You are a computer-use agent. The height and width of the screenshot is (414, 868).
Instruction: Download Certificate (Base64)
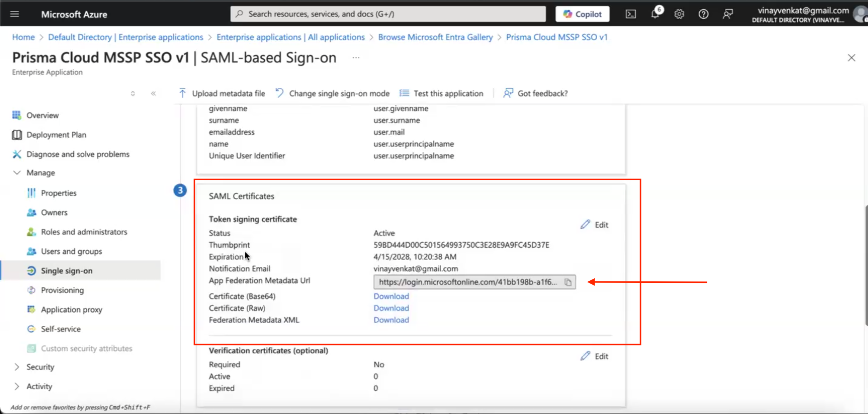[x=391, y=296]
